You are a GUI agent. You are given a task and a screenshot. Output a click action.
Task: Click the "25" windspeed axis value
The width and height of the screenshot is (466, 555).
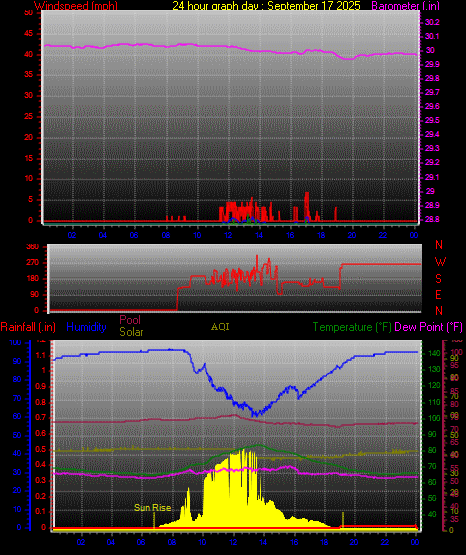click(29, 117)
